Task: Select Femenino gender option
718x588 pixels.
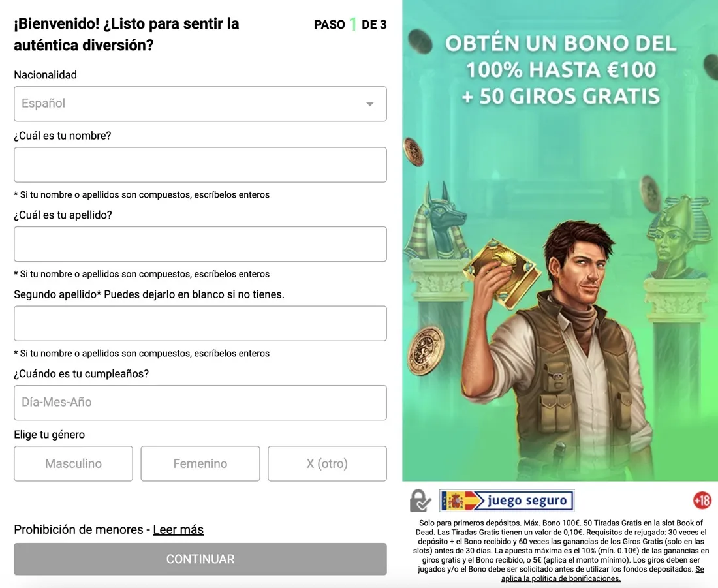Action: point(200,463)
